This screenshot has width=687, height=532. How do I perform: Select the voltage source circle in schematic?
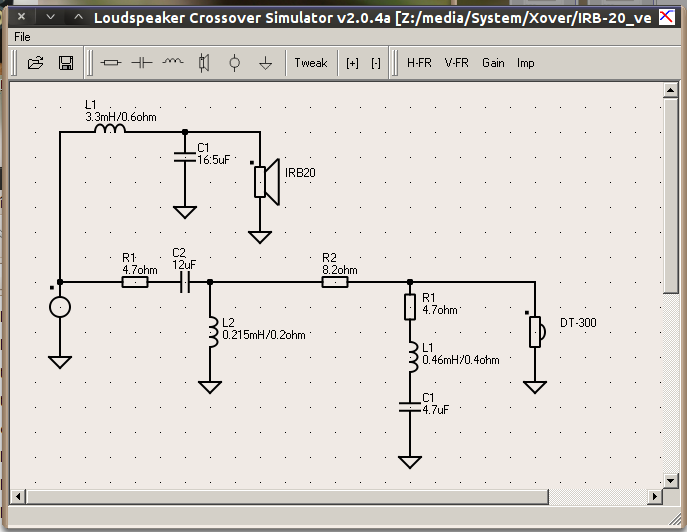click(x=60, y=307)
